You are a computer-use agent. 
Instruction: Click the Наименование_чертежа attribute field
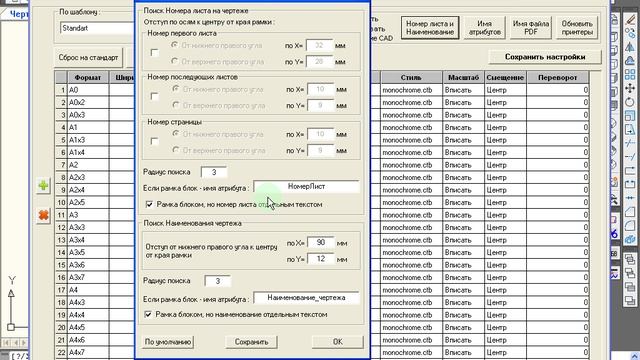click(307, 298)
